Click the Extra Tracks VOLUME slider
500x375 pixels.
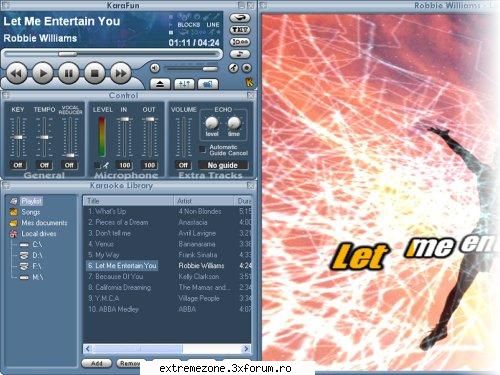point(183,137)
